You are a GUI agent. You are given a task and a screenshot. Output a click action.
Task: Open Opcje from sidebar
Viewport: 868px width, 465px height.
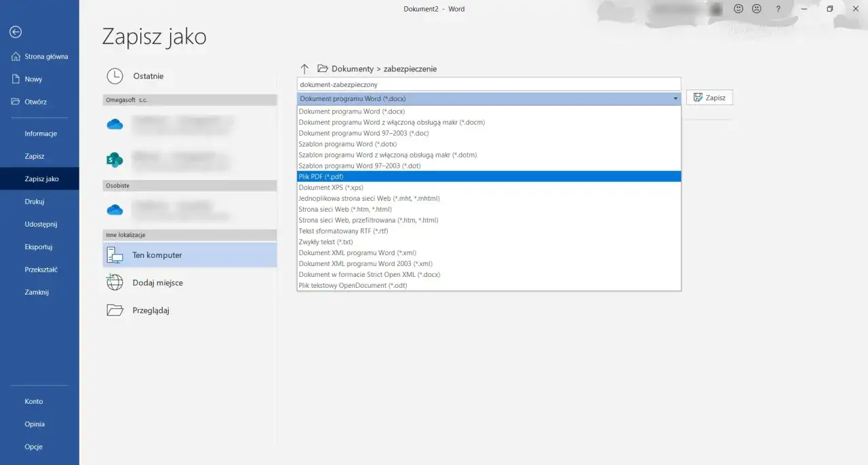[x=39, y=447]
